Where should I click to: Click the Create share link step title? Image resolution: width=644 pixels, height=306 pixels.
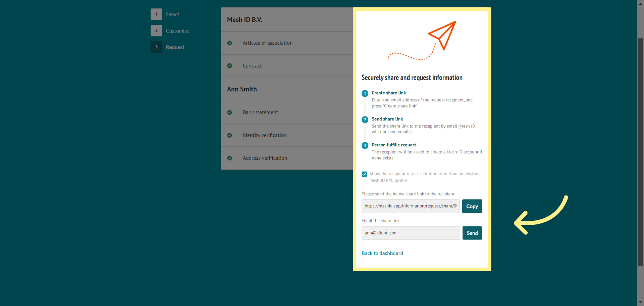tap(389, 93)
